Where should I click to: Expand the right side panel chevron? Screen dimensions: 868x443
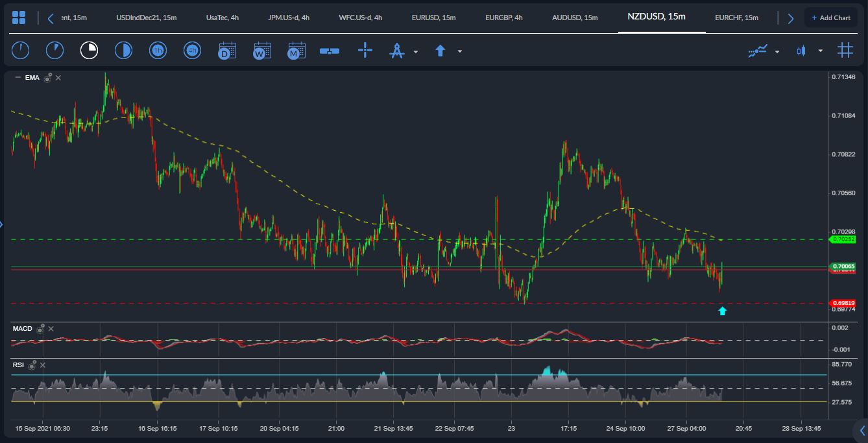pyautogui.click(x=862, y=430)
